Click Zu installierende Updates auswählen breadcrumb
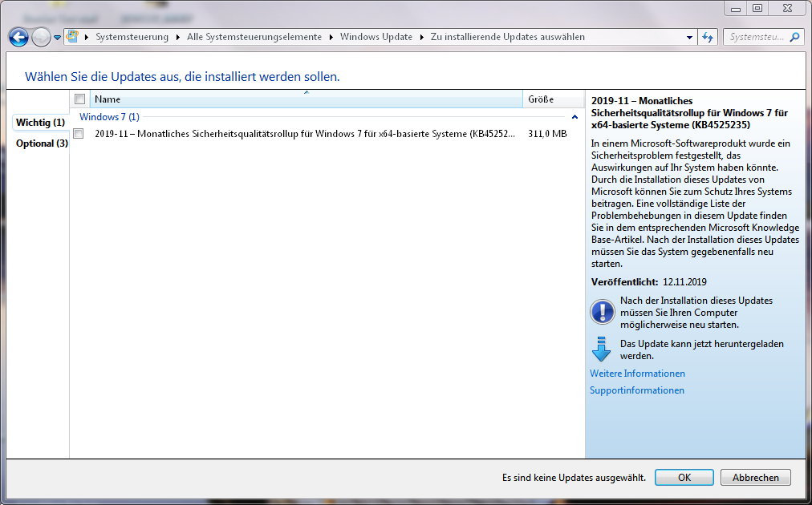This screenshot has width=812, height=505. click(x=507, y=37)
